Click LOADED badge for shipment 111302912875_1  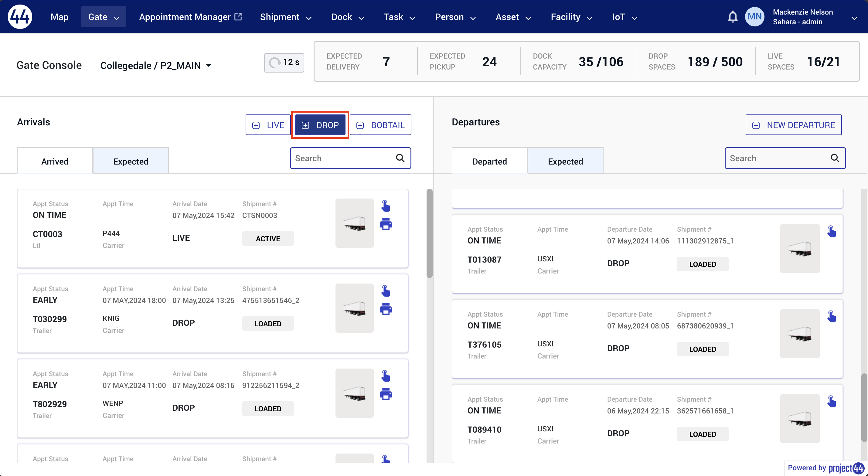point(703,264)
